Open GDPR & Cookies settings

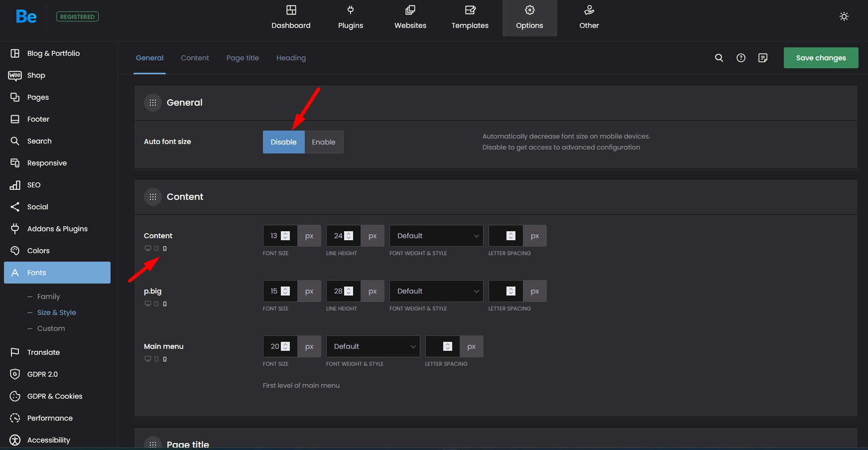pyautogui.click(x=57, y=396)
